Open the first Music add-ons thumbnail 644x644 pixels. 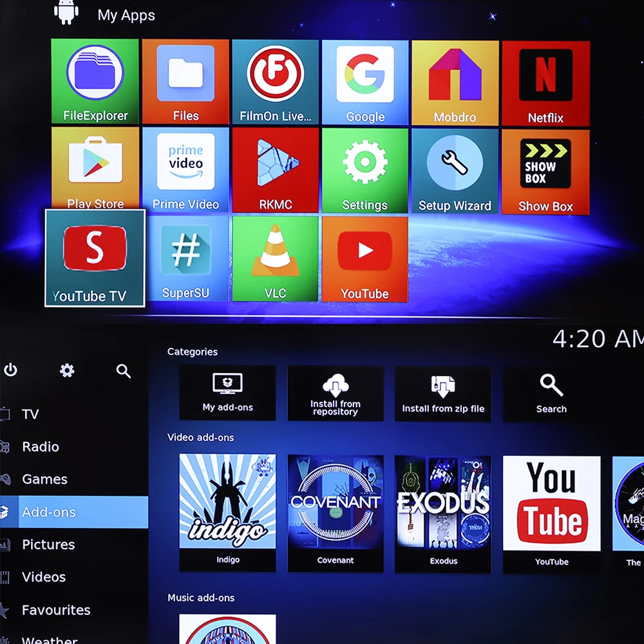pos(227,629)
